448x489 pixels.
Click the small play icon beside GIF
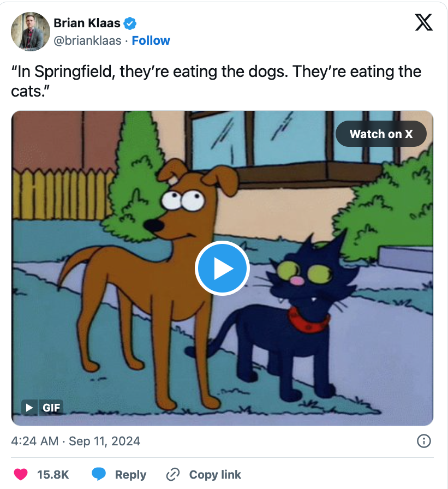click(x=29, y=407)
